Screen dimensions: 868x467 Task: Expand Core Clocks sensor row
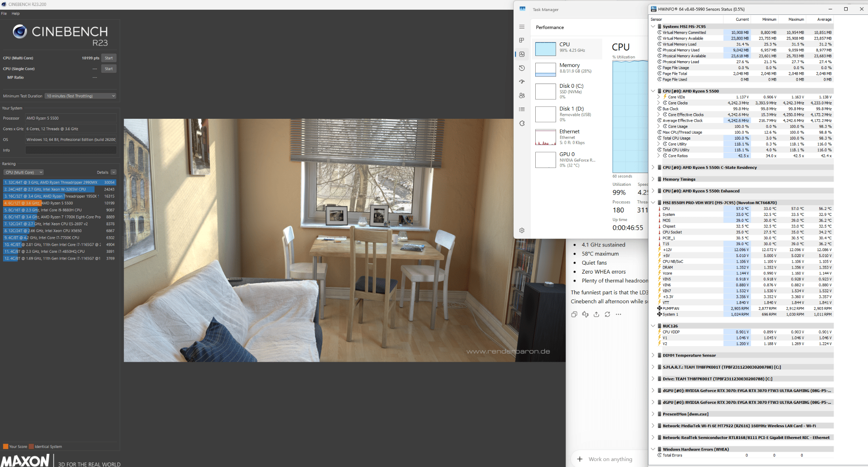[x=659, y=103]
